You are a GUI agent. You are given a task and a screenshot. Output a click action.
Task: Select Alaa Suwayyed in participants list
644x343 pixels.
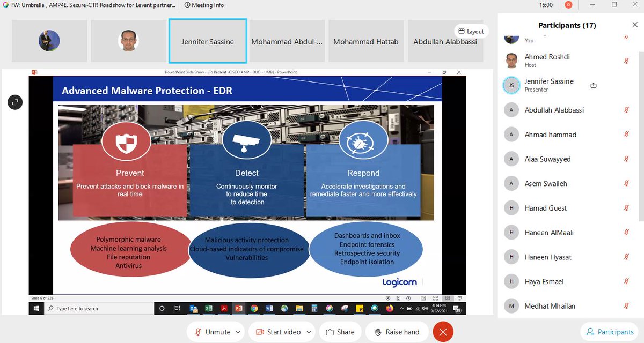(568, 159)
